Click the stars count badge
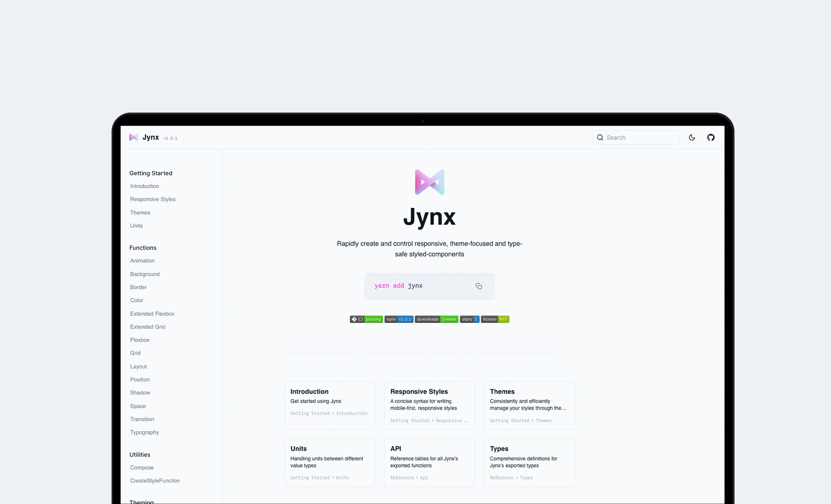831x504 pixels. (x=469, y=319)
